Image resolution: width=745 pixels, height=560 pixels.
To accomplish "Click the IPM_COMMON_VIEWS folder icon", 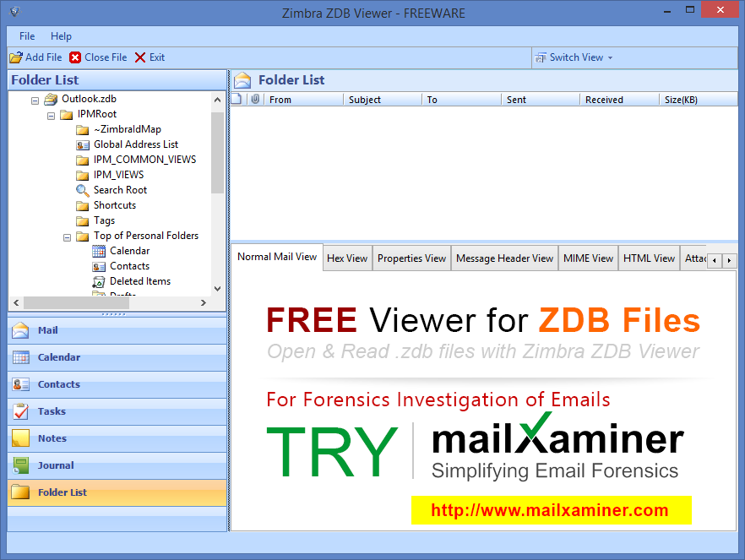I will [x=83, y=160].
